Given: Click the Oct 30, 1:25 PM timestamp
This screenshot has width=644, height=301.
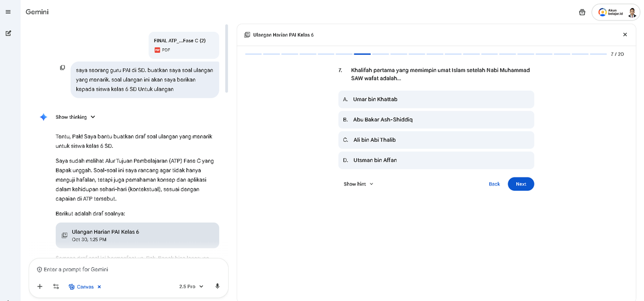Looking at the screenshot, I should tap(89, 240).
